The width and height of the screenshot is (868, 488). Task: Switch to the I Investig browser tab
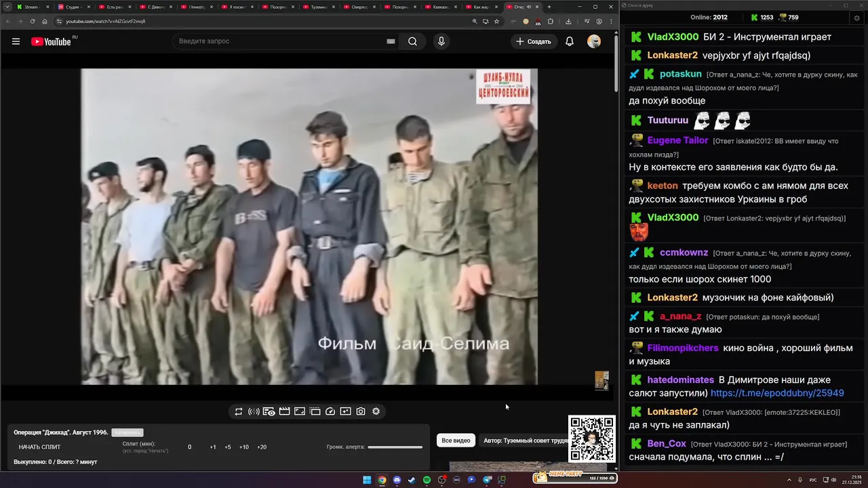(197, 7)
